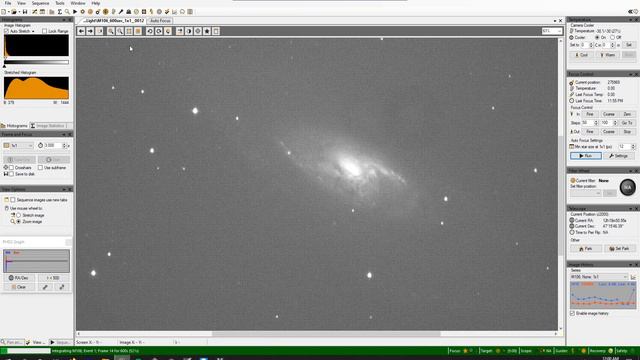Open the auto focus Settings button
Screen dimensions: 640x360
click(x=619, y=156)
